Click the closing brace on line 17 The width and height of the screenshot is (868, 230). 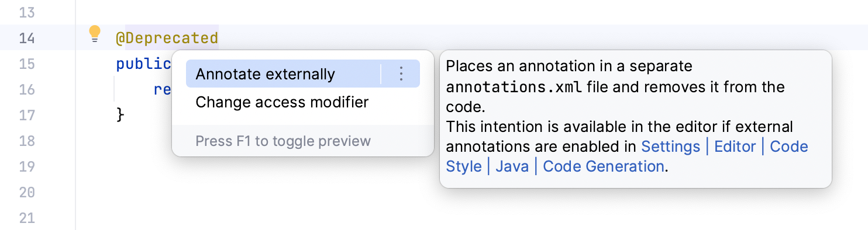click(121, 115)
